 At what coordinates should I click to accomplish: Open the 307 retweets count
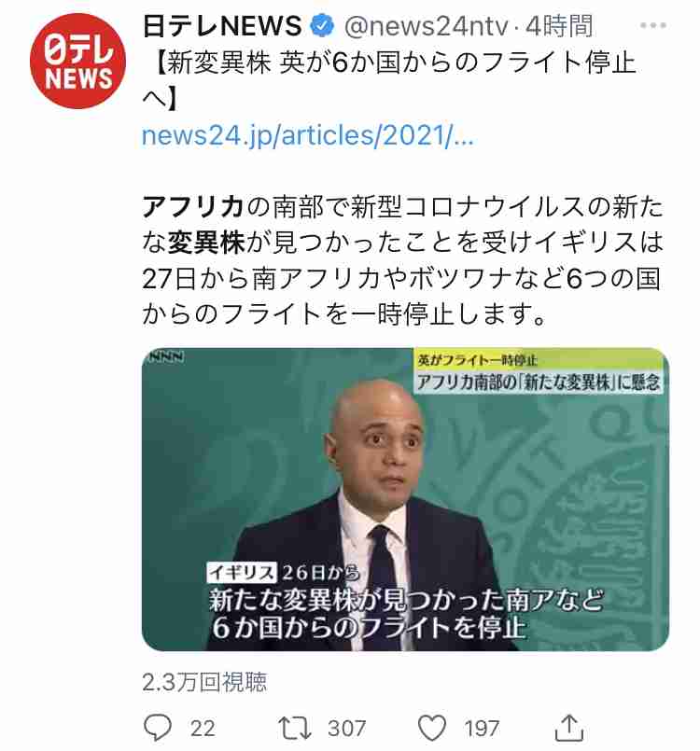click(x=347, y=728)
